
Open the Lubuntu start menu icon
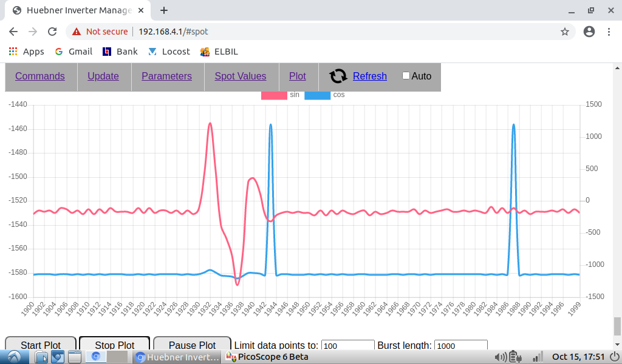point(13,357)
